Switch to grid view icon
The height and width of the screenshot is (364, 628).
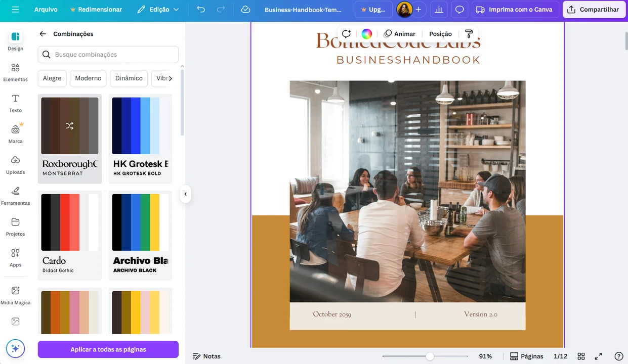tap(581, 356)
